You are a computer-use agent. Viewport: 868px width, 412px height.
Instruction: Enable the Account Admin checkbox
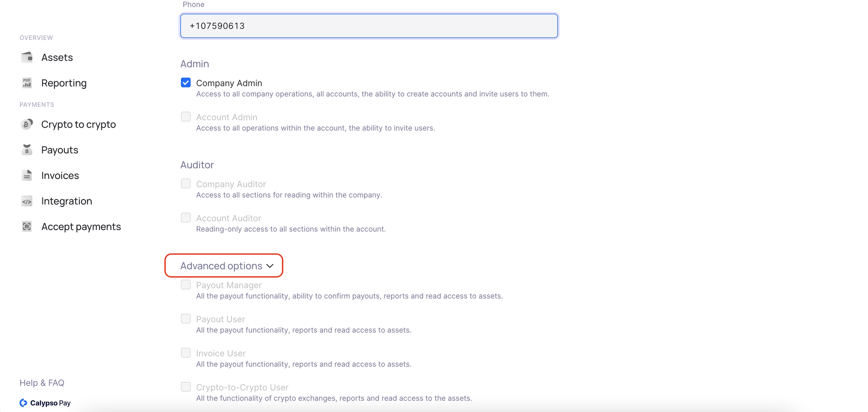[x=186, y=117]
